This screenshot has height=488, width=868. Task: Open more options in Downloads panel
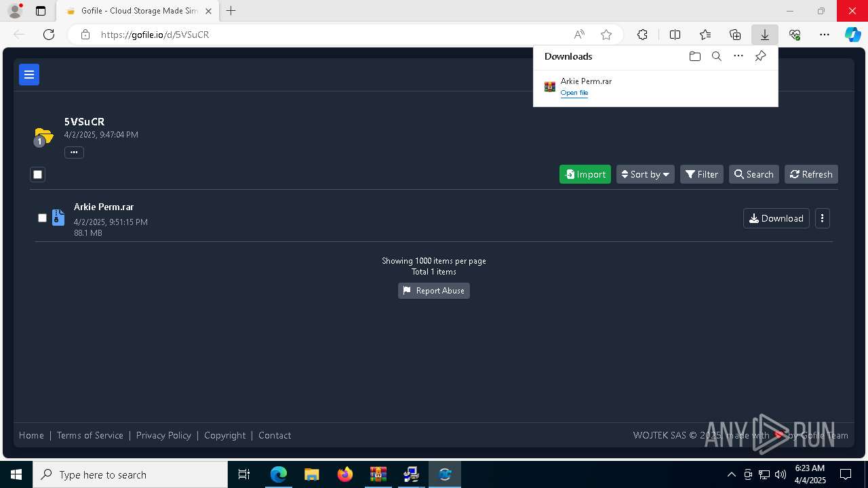(x=738, y=56)
